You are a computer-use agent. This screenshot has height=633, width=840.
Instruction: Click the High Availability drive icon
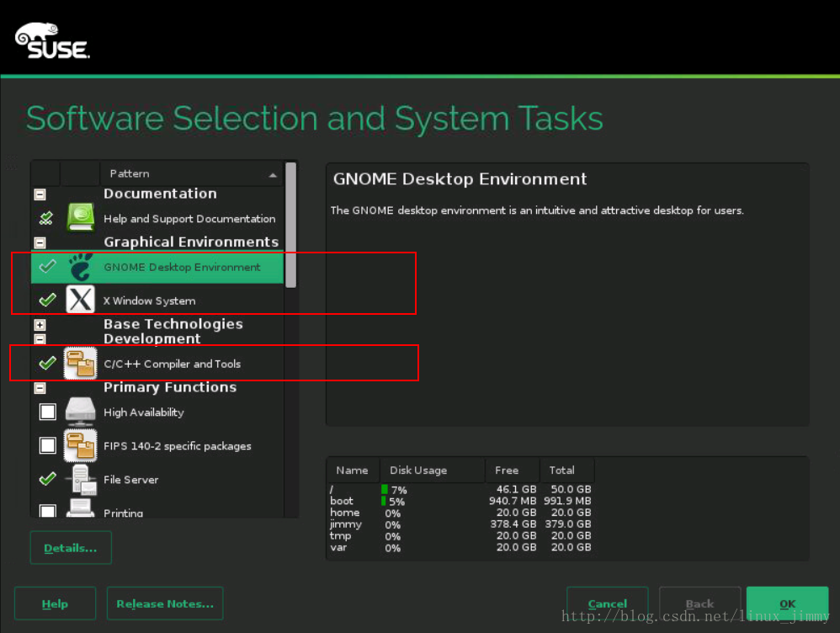click(80, 412)
